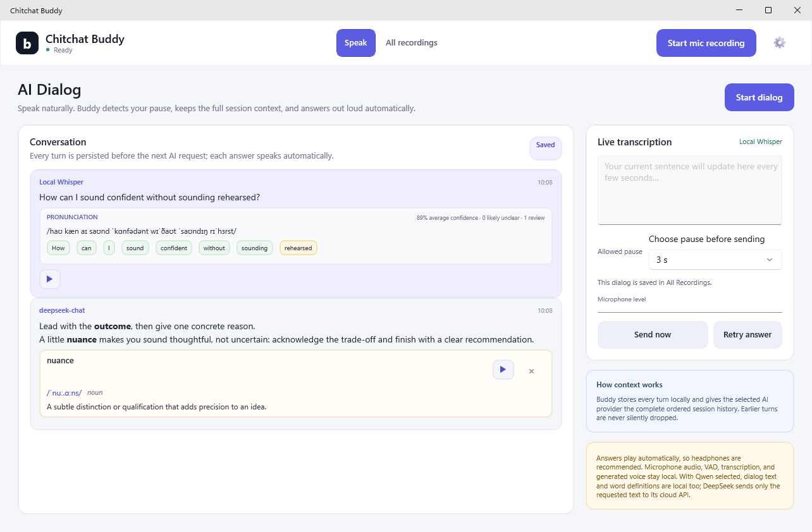Play the Local Whisper message audio
This screenshot has width=812, height=532.
(50, 279)
